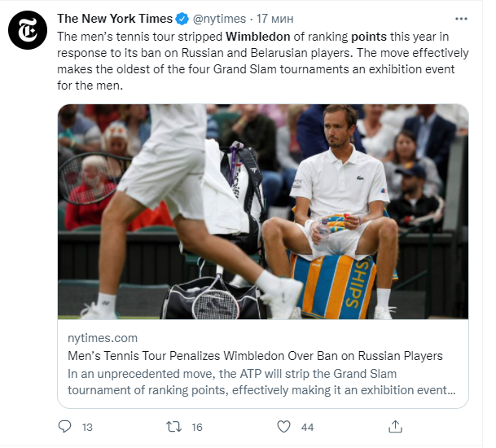Click the retweet count 16
This screenshot has height=448, width=496.
tap(196, 426)
